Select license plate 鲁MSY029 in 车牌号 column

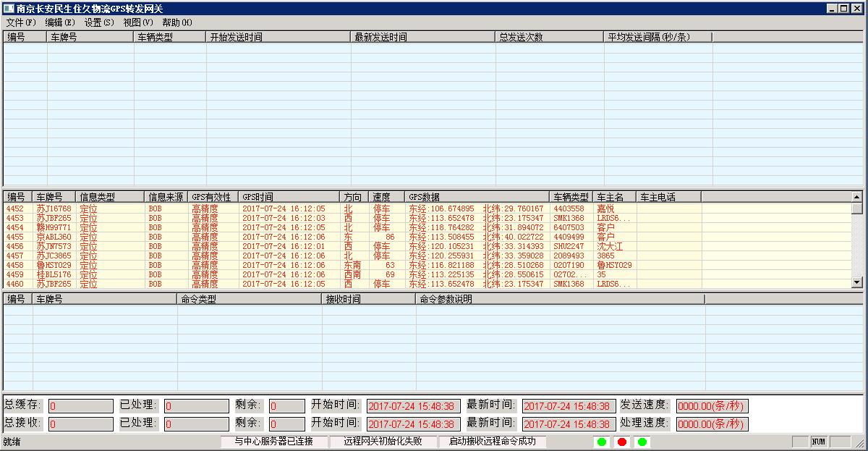tap(54, 265)
